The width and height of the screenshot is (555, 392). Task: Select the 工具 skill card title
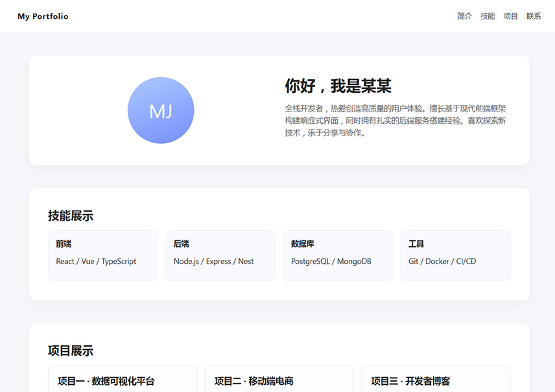click(416, 244)
